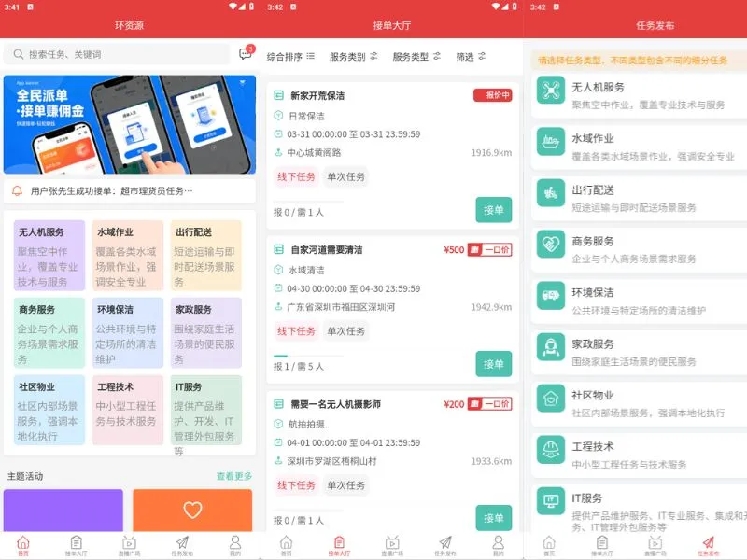Select the scooter icon for 出行配送 in the 任务发布 list
747x560 pixels.
coord(550,193)
